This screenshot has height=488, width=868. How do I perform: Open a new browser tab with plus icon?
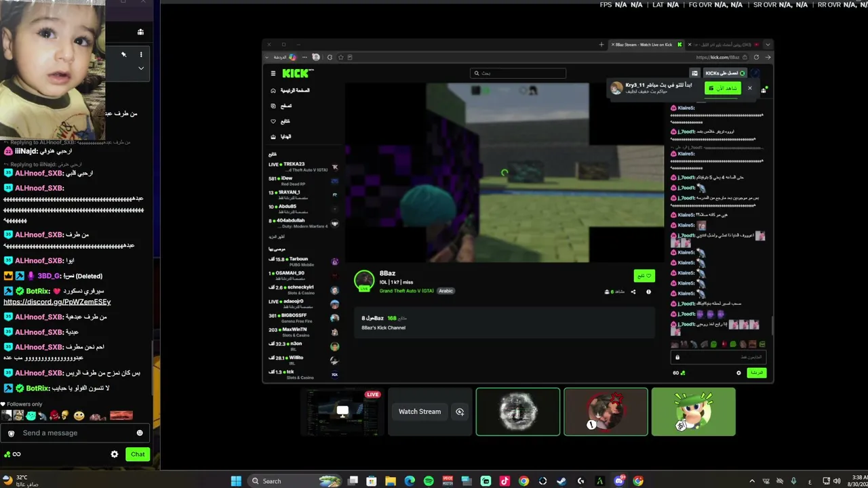click(x=601, y=45)
